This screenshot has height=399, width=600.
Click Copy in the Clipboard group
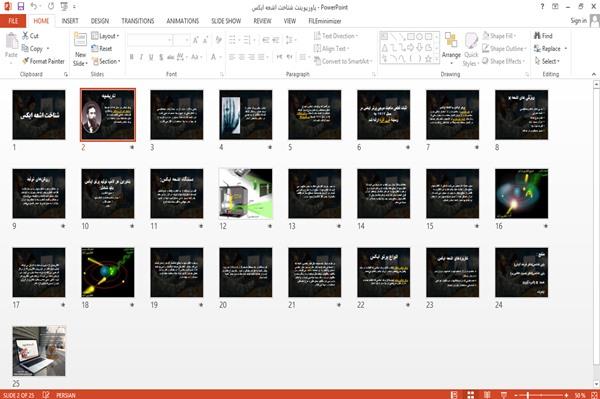(x=36, y=49)
